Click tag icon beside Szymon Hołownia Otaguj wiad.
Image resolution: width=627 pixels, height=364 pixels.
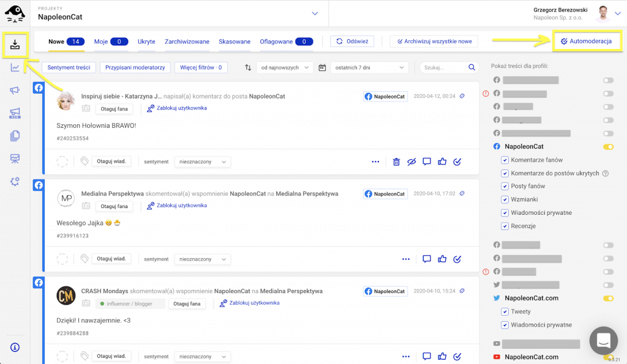[x=84, y=162]
